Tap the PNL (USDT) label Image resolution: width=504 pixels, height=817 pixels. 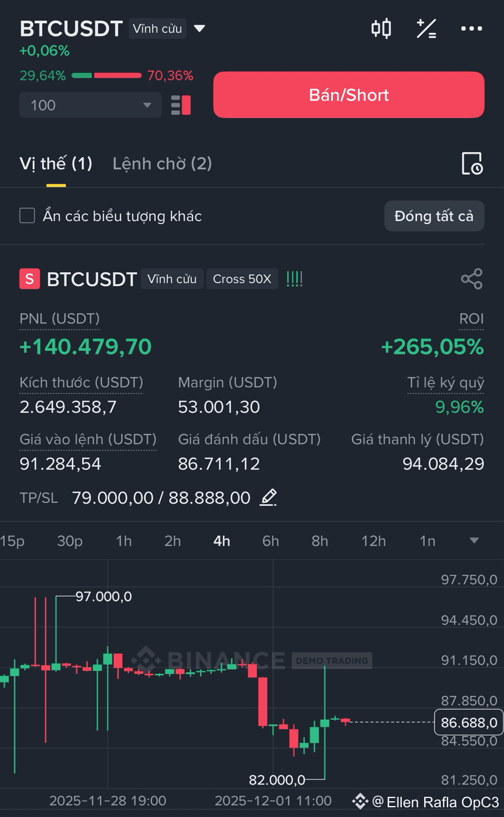(60, 318)
